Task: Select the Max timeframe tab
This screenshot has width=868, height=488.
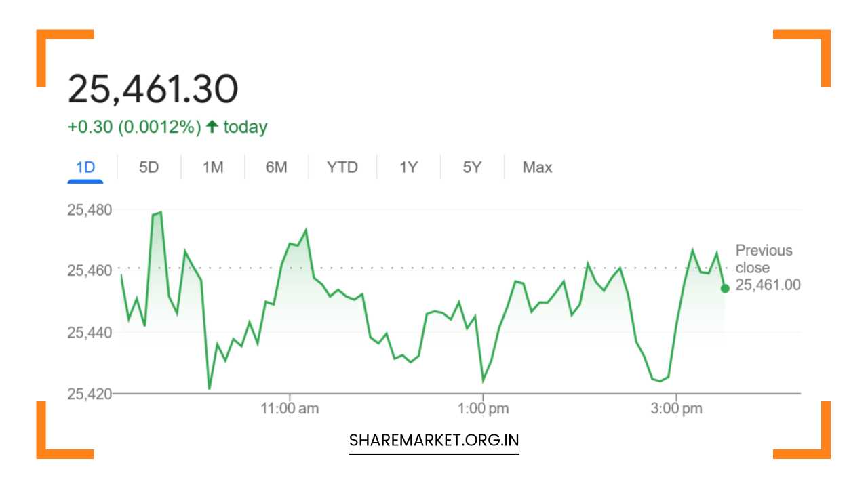Action: tap(536, 167)
